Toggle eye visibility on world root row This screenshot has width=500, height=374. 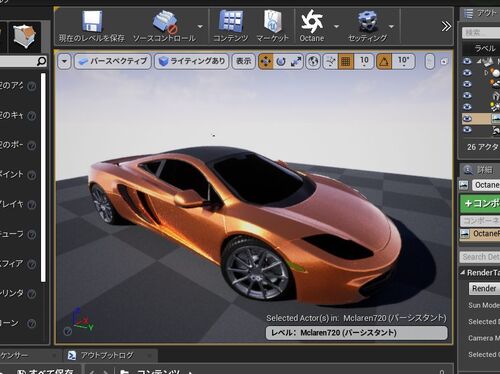(467, 61)
